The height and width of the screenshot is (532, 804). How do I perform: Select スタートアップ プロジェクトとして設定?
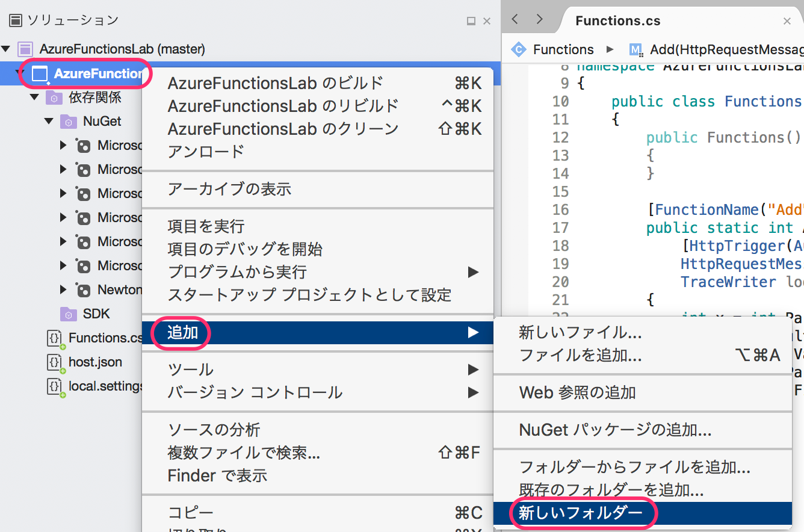pyautogui.click(x=318, y=295)
